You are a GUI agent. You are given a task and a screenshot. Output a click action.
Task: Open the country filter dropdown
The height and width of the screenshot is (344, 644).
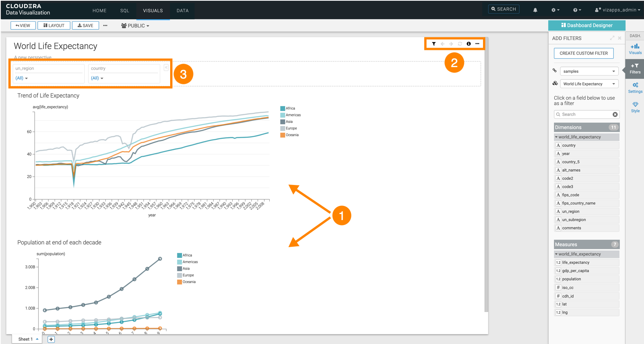[x=97, y=78]
